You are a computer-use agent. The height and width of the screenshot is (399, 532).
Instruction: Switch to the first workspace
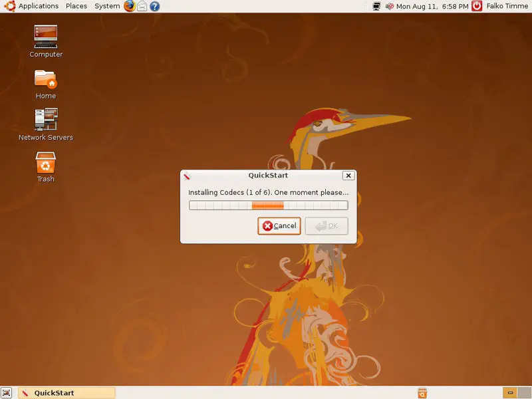click(510, 393)
